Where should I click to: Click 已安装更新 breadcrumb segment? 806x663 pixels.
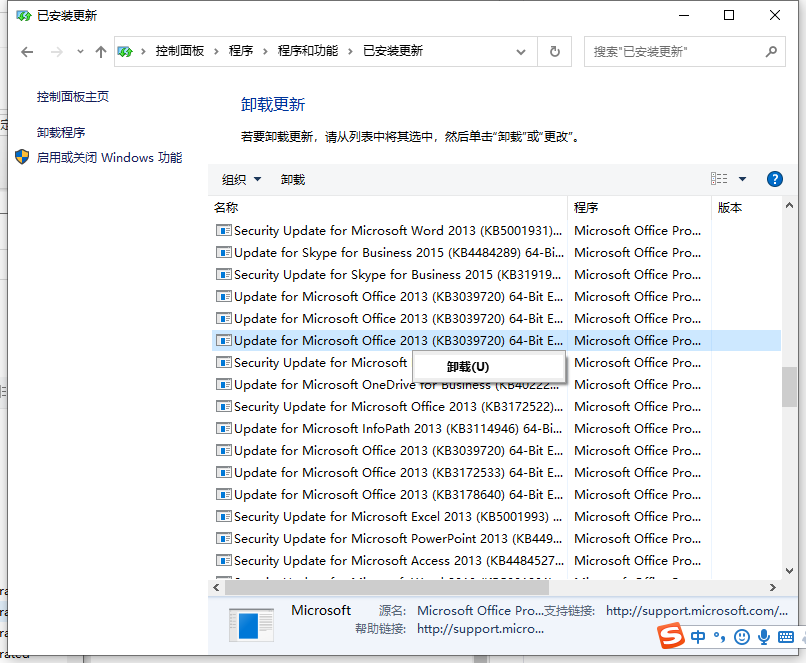point(393,51)
